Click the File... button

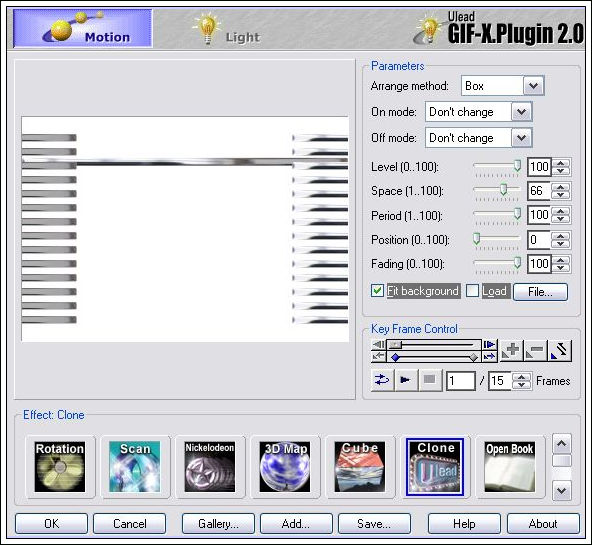coord(540,292)
